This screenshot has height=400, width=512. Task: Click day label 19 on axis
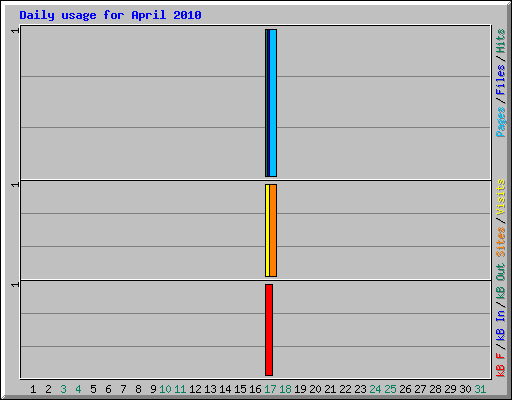tap(300, 389)
